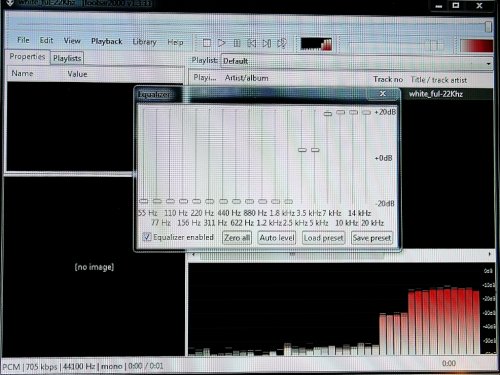Click the 20 kHz equalizer slider handle
Viewport: 500px width, 375px height.
[x=366, y=112]
